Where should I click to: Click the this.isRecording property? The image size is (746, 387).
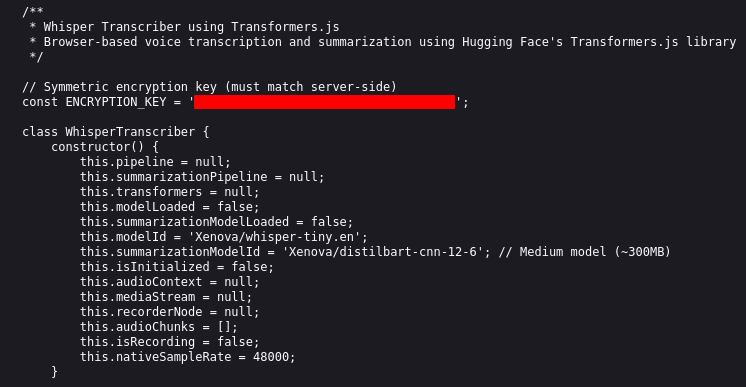[137, 342]
